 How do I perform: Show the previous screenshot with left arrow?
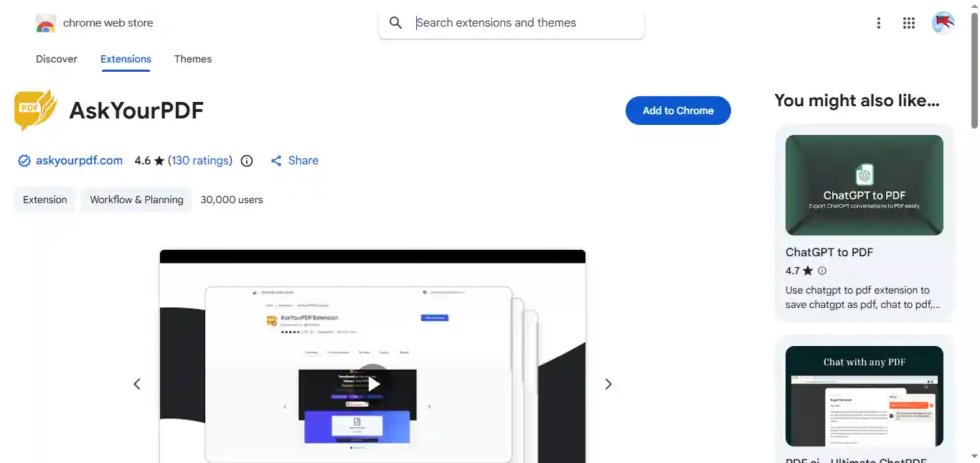137,384
